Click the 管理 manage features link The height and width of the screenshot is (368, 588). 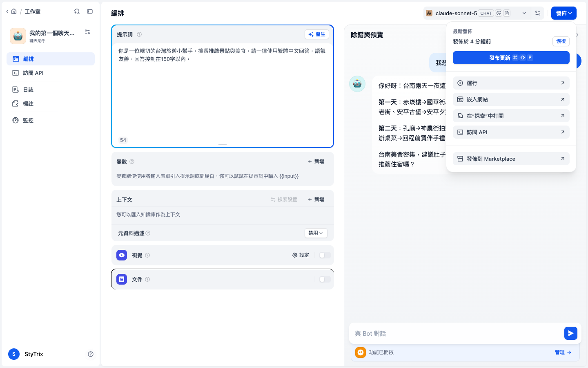[563, 352]
